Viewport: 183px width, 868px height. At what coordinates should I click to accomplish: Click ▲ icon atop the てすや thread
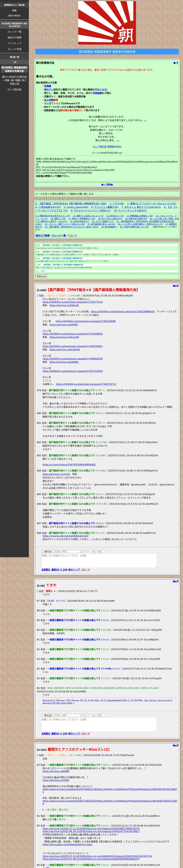[x=176, y=581]
